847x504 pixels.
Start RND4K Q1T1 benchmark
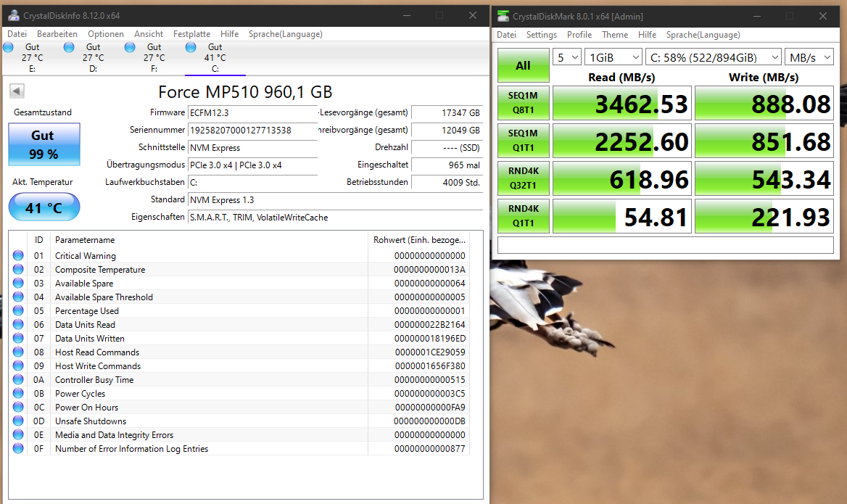[x=523, y=216]
